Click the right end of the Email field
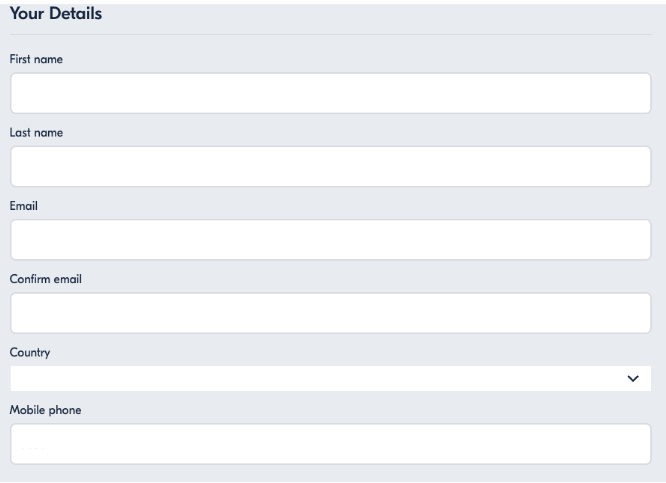This screenshot has width=666, height=483. pos(637,240)
